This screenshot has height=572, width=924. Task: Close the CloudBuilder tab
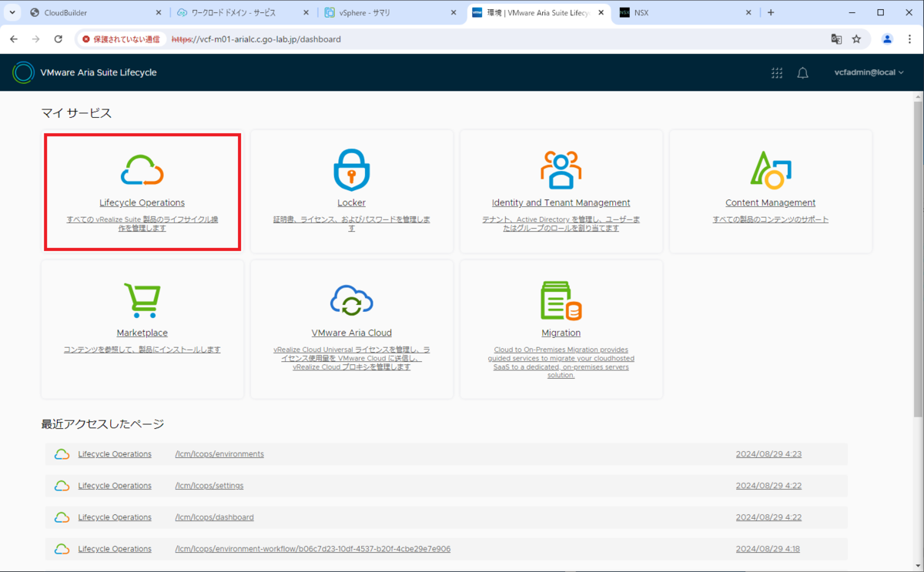pyautogui.click(x=159, y=12)
